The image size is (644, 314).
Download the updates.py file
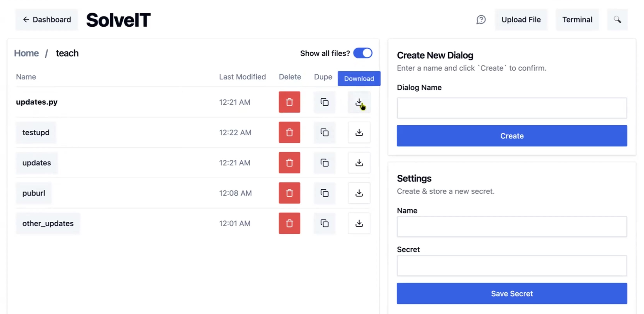[x=359, y=102]
